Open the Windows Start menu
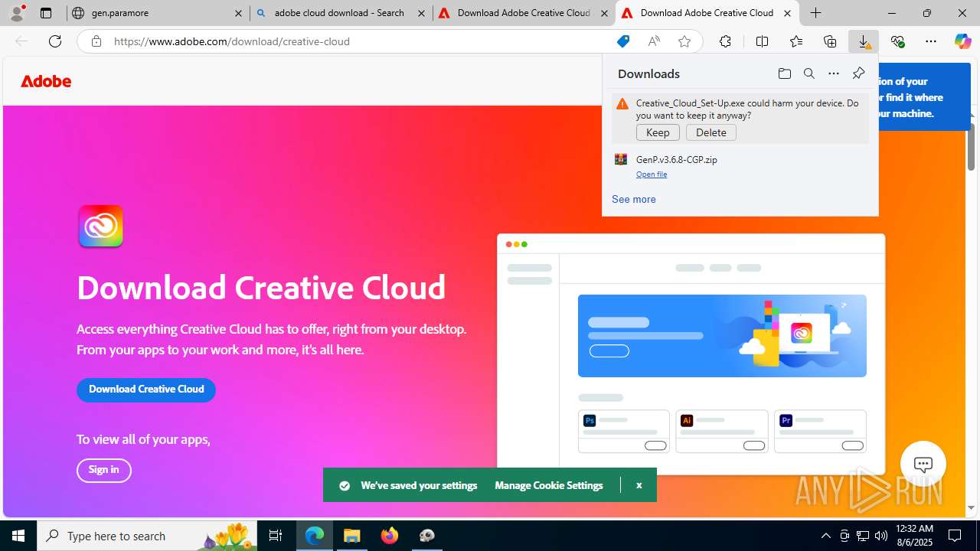Screen dimensions: 980x551 click(x=18, y=536)
